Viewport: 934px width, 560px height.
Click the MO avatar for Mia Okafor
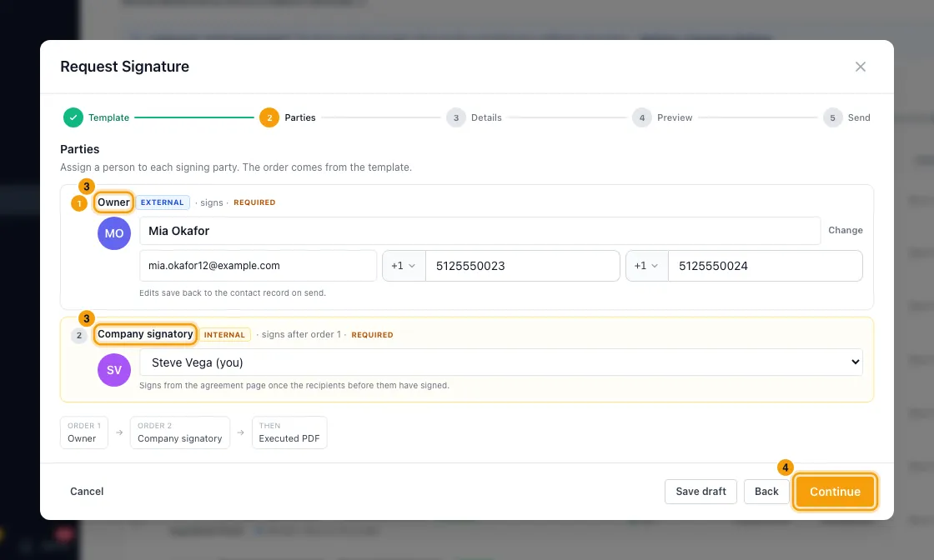point(114,233)
